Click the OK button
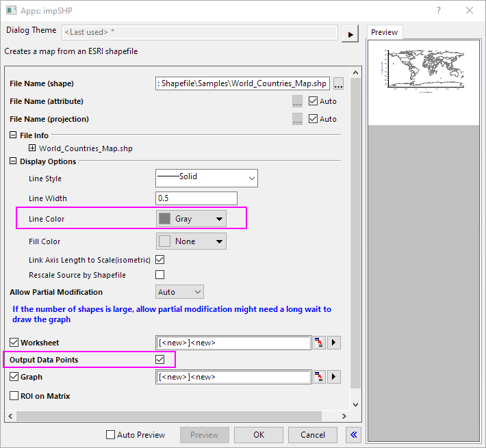486x448 pixels. pyautogui.click(x=259, y=435)
